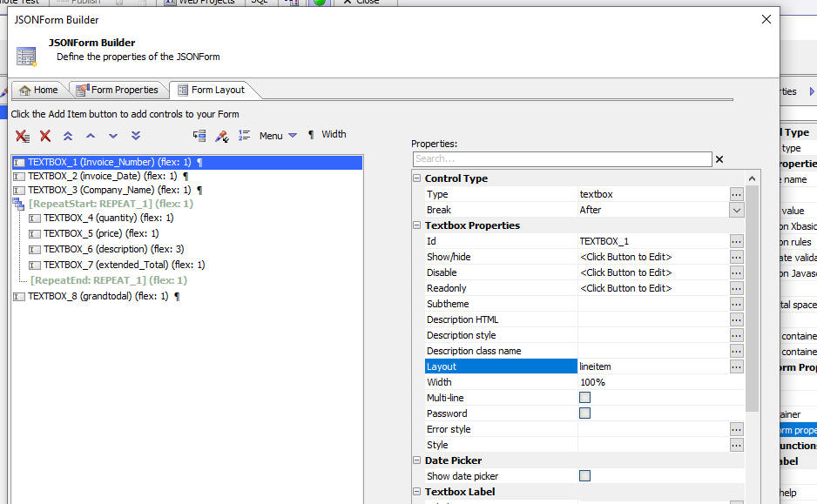The height and width of the screenshot is (504, 817).
Task: Select TEXTBOX_3 (Company_Name) item
Action: pyautogui.click(x=110, y=190)
